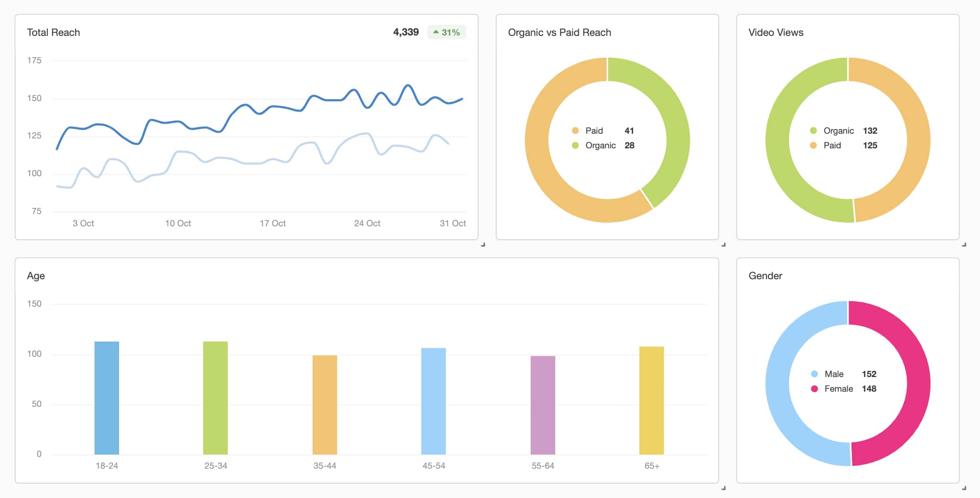Click the light blue Male segment of Gender donut
Screen dimensions: 980x498
click(777, 384)
